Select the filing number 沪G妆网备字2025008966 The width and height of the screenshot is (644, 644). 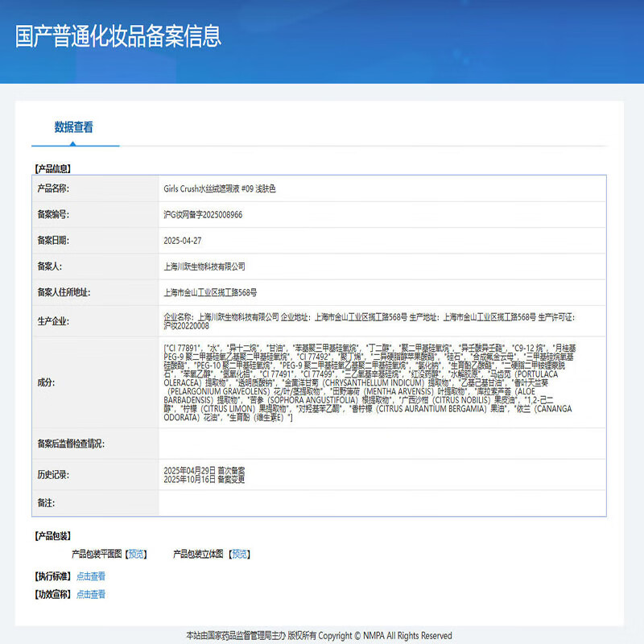click(x=203, y=215)
